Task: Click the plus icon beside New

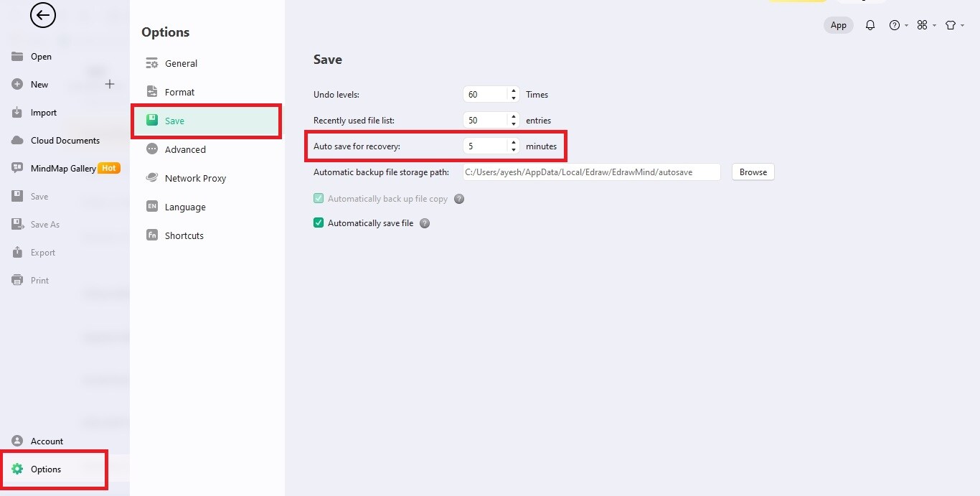Action: click(x=110, y=84)
